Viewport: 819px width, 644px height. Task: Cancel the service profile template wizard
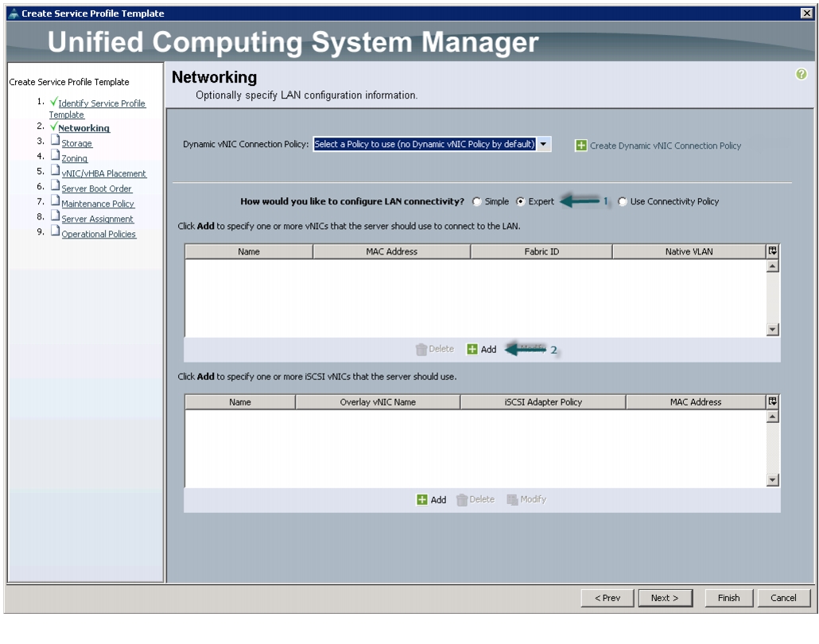click(783, 598)
